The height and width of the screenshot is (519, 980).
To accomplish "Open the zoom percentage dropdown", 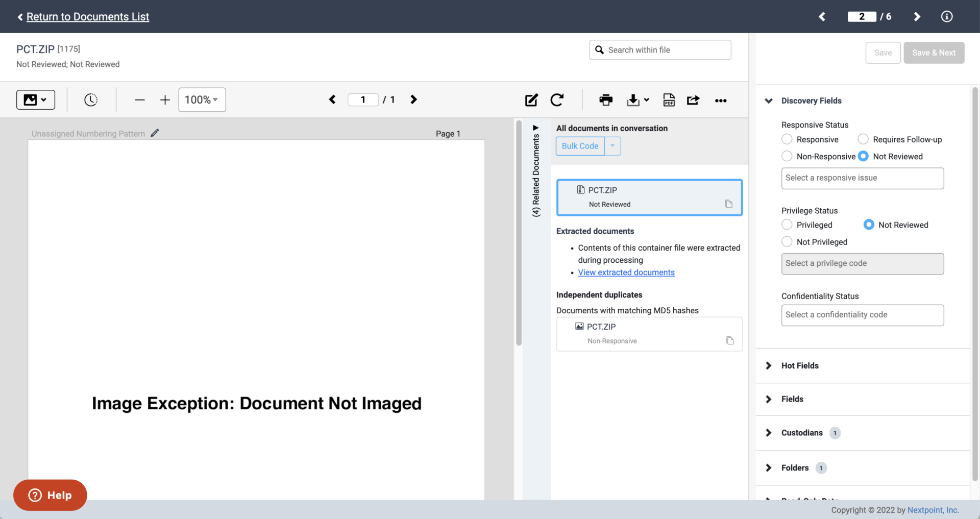I will pos(202,100).
